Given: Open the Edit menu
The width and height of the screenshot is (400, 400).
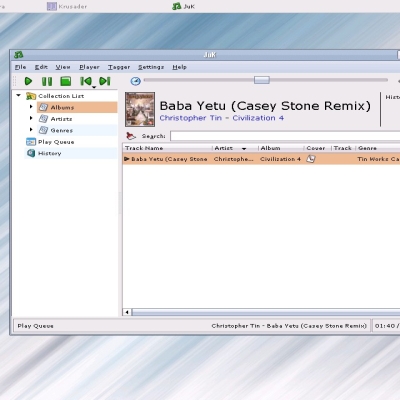Looking at the screenshot, I should (x=41, y=67).
